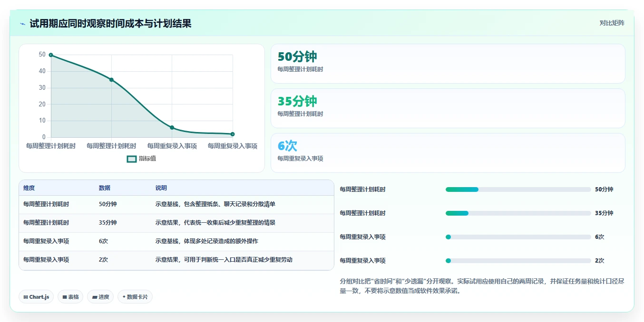The height and width of the screenshot is (322, 644).
Task: Click the lightning icon beside the page title
Action: tap(22, 23)
